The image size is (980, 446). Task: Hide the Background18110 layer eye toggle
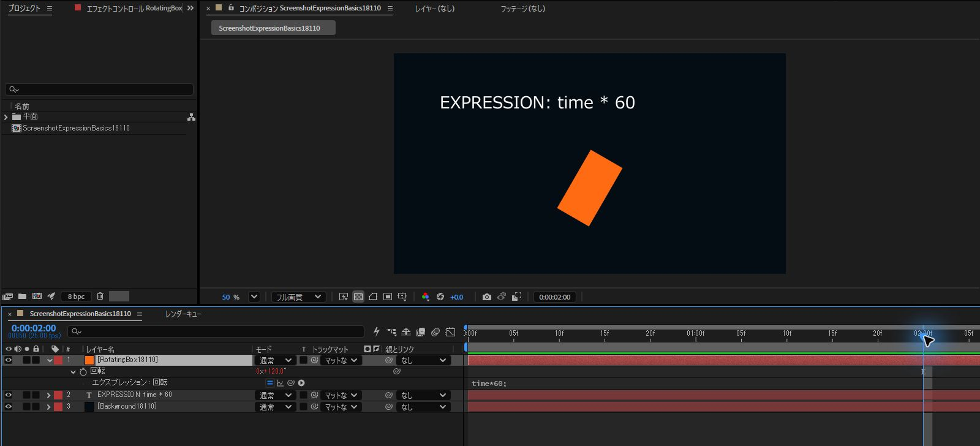point(9,407)
